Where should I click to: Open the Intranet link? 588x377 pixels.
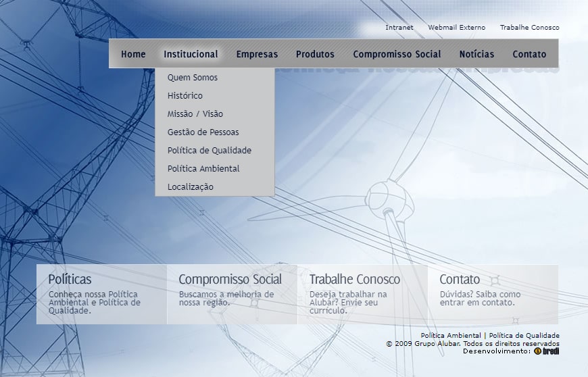point(399,27)
